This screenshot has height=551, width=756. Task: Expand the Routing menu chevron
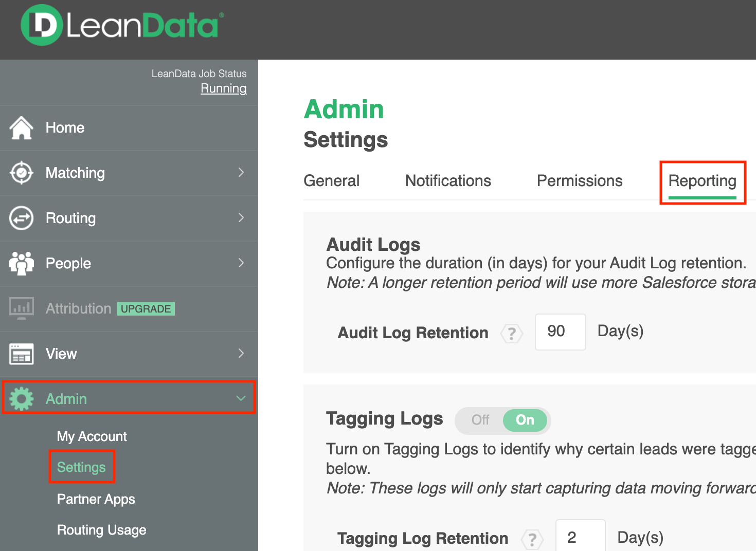pyautogui.click(x=241, y=218)
